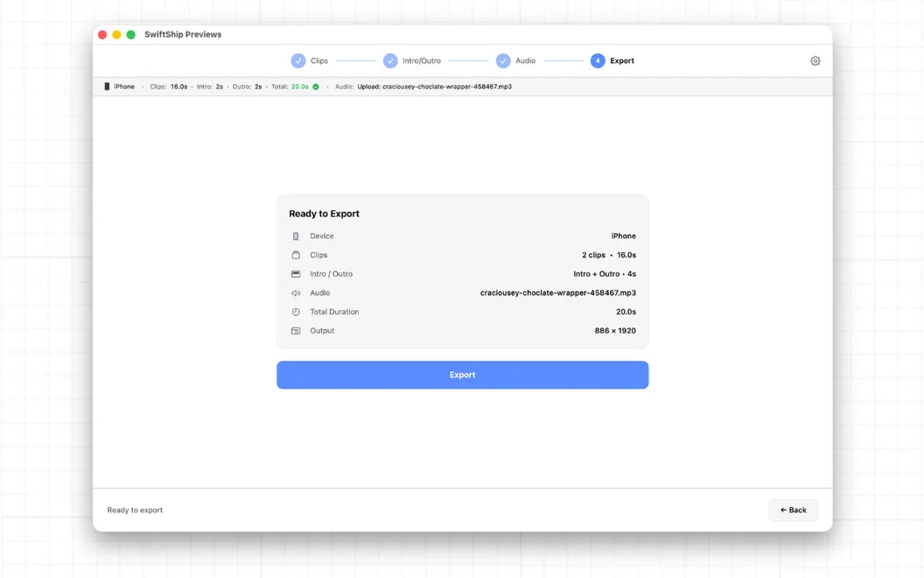Open settings with the gear icon
Viewport: 924px width, 578px height.
click(x=815, y=60)
